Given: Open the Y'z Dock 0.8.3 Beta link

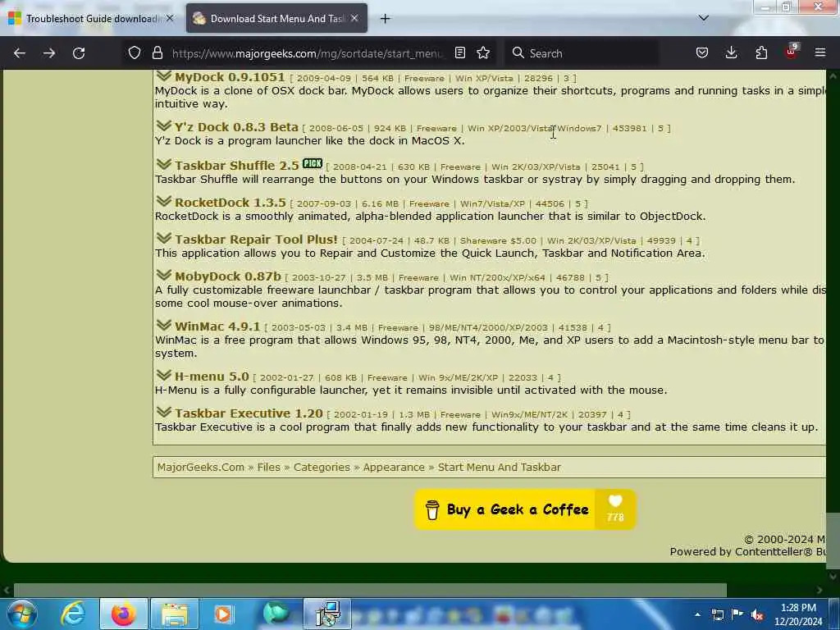Looking at the screenshot, I should click(x=236, y=127).
